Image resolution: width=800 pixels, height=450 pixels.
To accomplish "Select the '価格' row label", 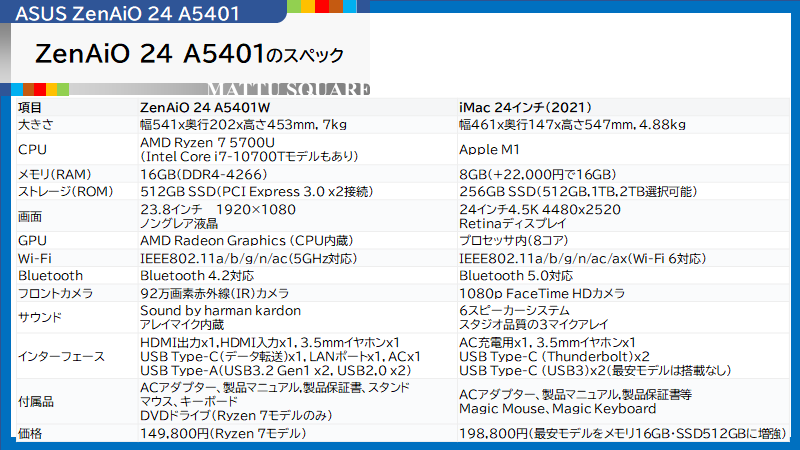I will pyautogui.click(x=30, y=434).
